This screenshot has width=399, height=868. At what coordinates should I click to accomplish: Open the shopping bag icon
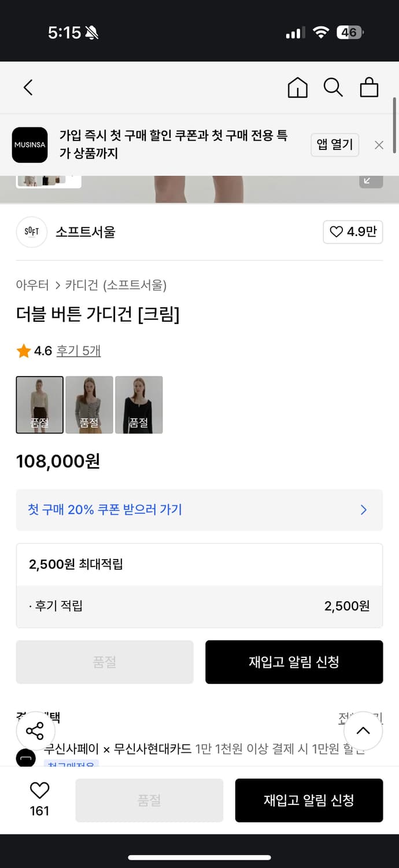click(x=369, y=87)
